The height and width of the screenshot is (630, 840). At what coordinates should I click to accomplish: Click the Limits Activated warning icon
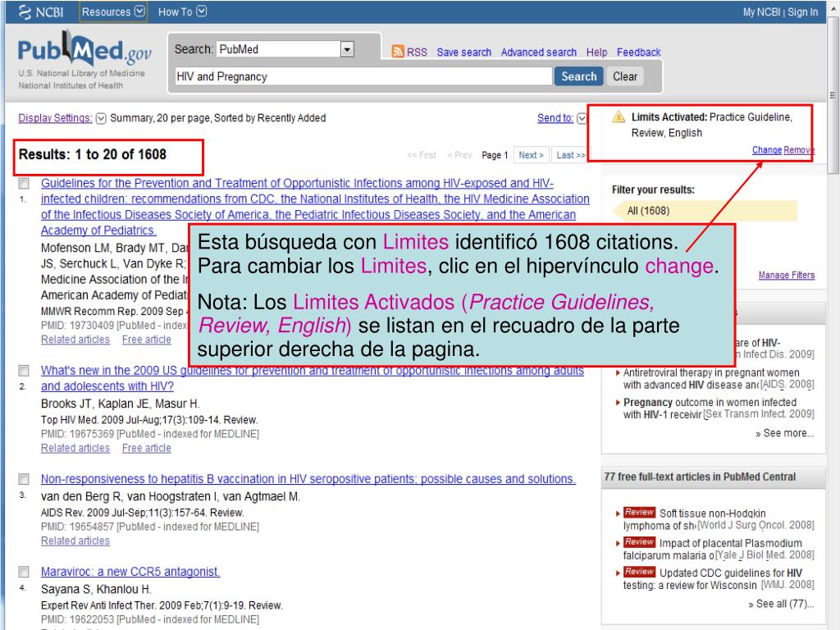click(619, 116)
